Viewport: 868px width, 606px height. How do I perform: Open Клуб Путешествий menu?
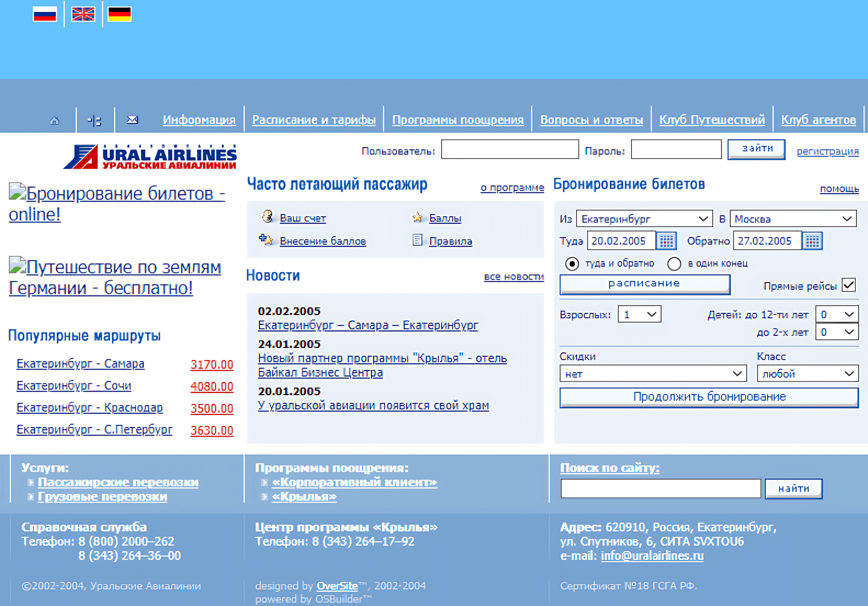(712, 120)
